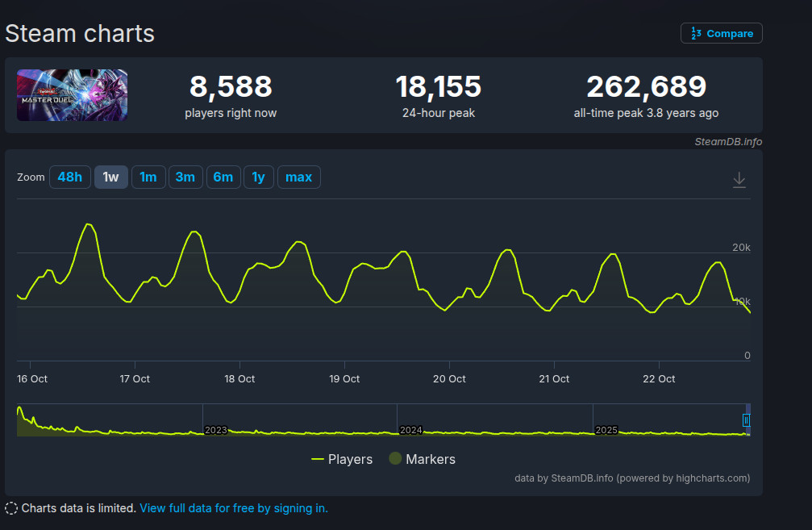The width and height of the screenshot is (812, 530).
Task: Click the Compare button
Action: point(721,33)
